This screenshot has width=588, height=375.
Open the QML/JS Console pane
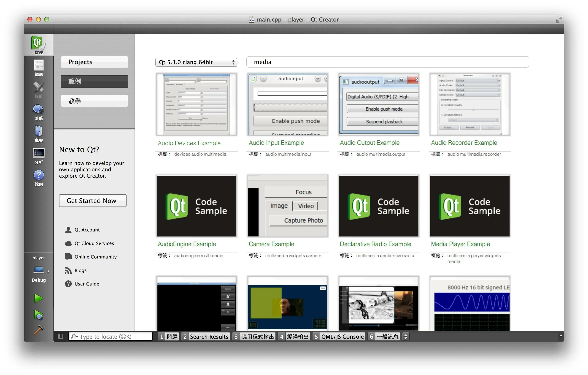click(x=339, y=337)
